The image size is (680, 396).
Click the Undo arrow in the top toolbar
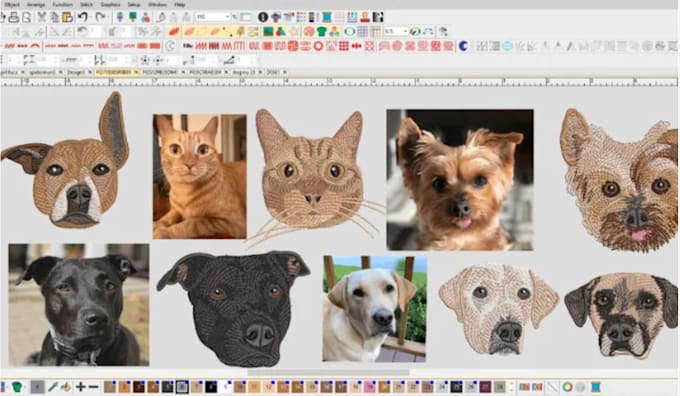[83, 17]
